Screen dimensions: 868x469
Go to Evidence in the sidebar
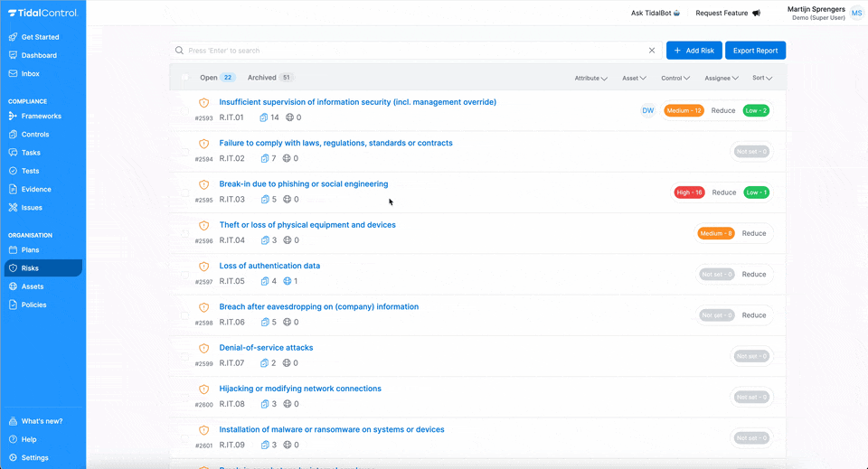[36, 189]
